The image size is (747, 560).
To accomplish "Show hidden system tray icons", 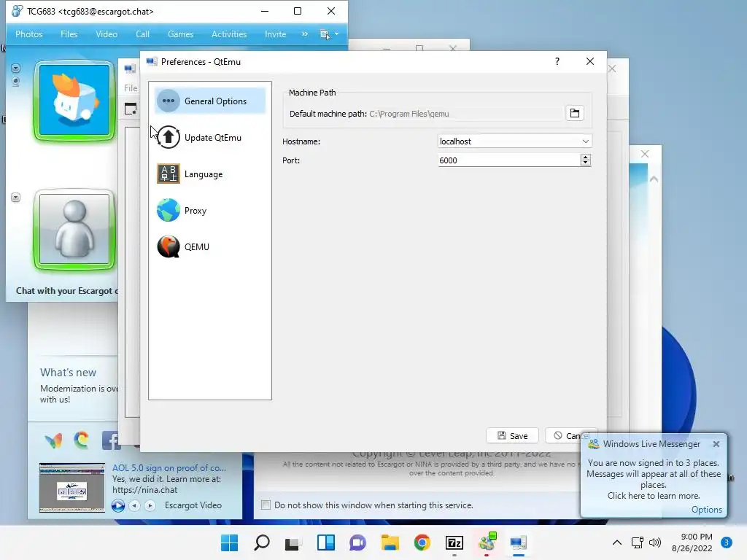I will pyautogui.click(x=617, y=542).
